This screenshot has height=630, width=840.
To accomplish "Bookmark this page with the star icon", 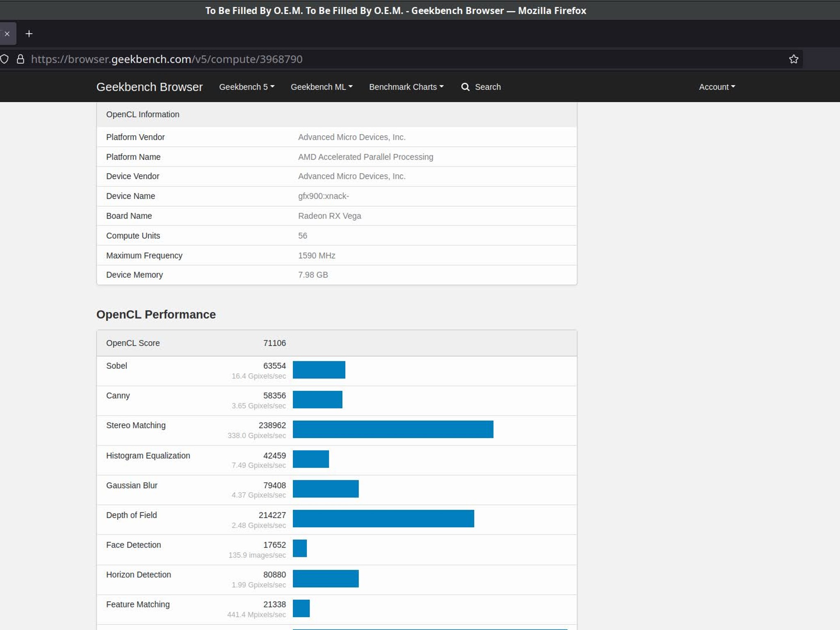I will [x=793, y=59].
